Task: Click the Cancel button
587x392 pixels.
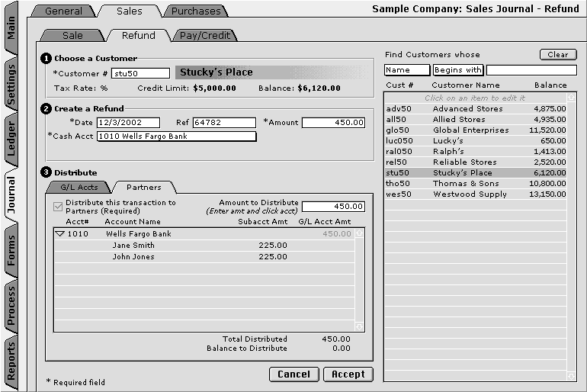Action: [293, 374]
